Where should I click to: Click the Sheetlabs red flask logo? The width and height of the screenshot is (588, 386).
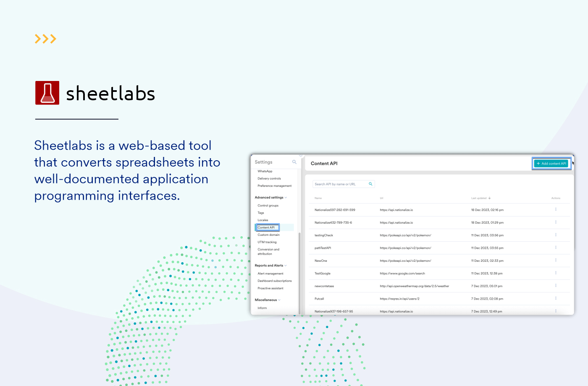(x=47, y=93)
